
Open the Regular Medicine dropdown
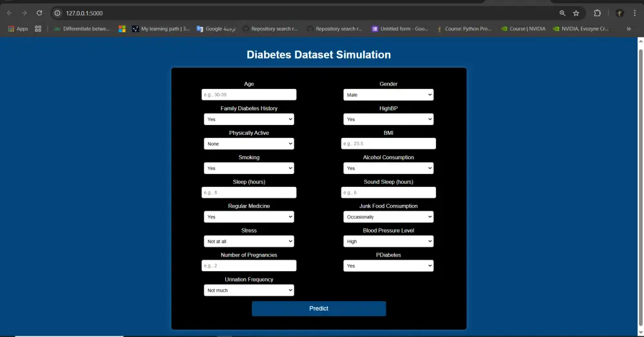pyautogui.click(x=249, y=217)
